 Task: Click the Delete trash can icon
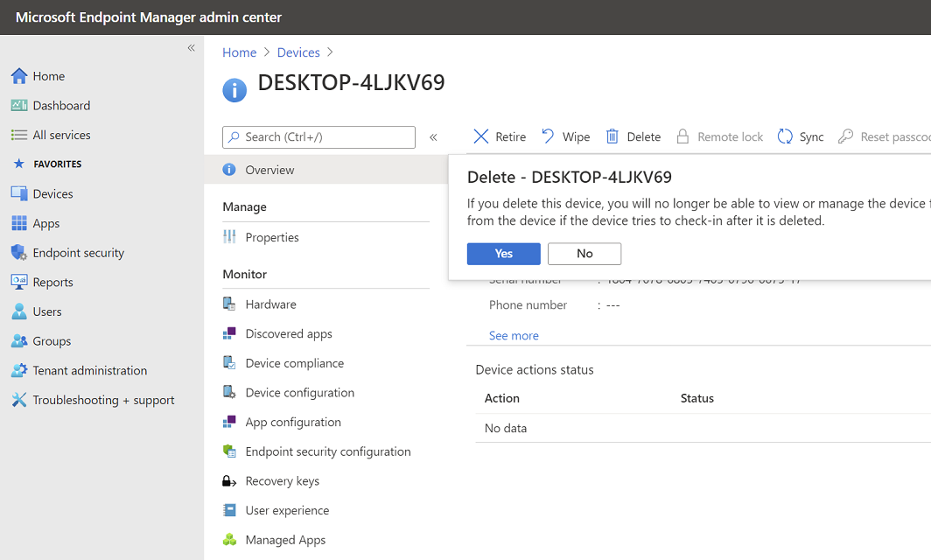612,136
